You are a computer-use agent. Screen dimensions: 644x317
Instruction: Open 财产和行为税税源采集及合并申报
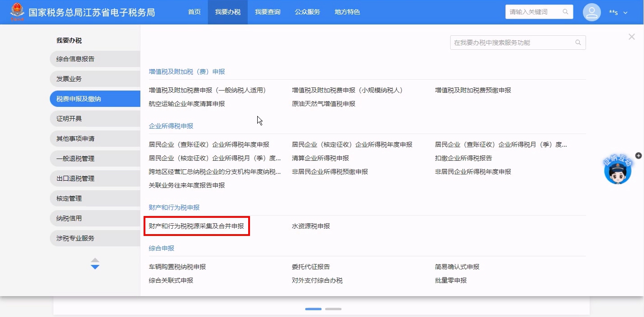[x=196, y=226]
